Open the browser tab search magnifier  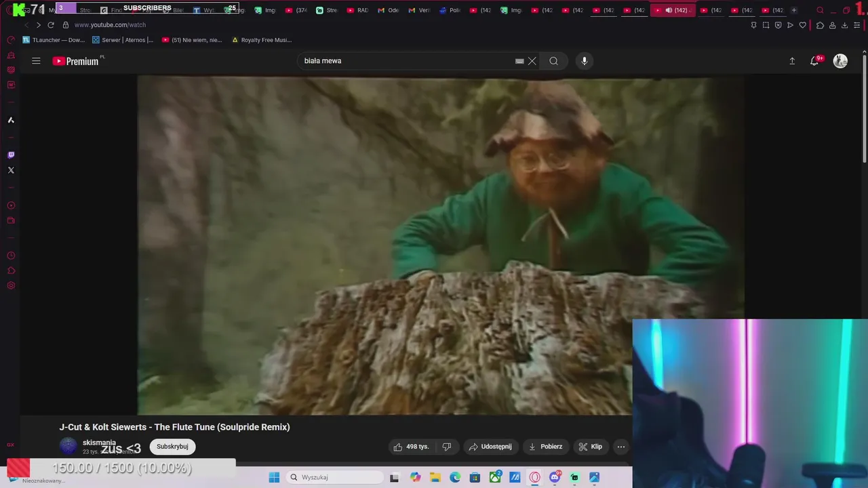(x=820, y=10)
